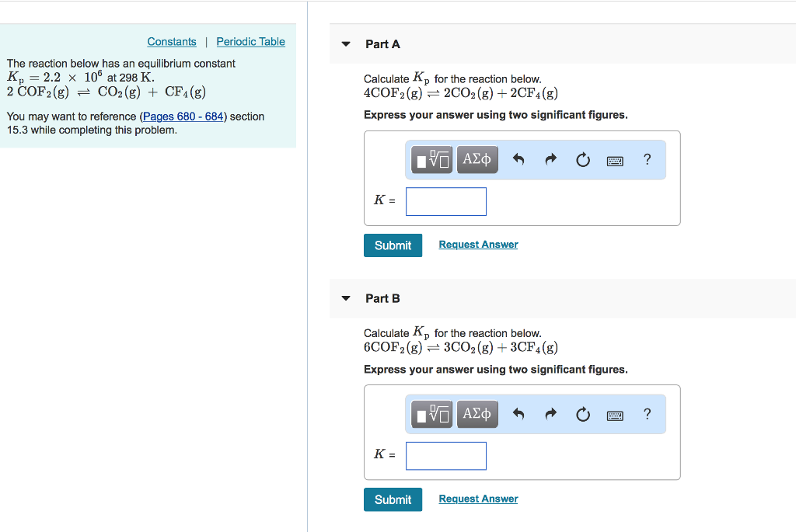Open the math template palette in Part B

431,415
